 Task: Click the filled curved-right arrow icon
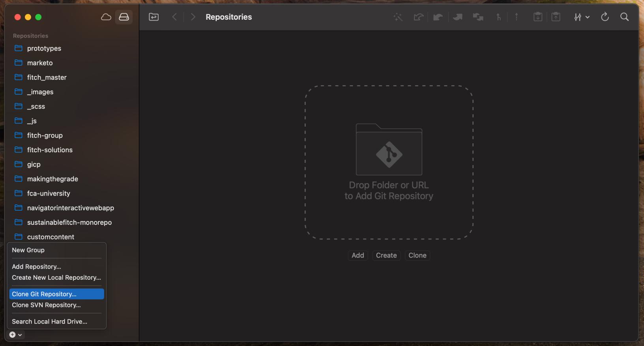coord(458,17)
